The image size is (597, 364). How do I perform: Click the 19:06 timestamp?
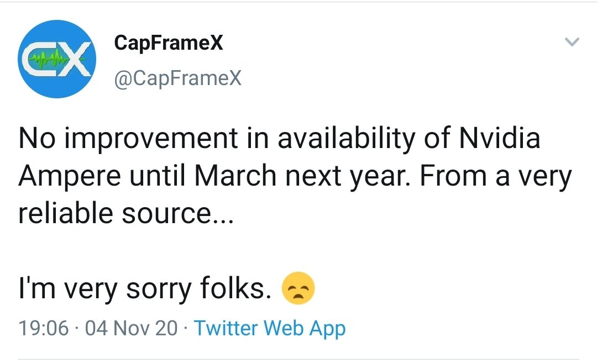tap(44, 328)
